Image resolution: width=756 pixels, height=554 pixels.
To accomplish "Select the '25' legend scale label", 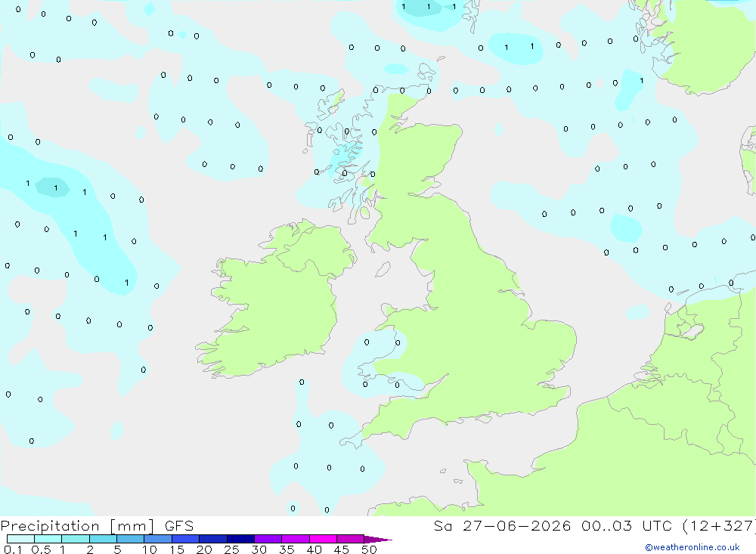I will click(x=232, y=549).
